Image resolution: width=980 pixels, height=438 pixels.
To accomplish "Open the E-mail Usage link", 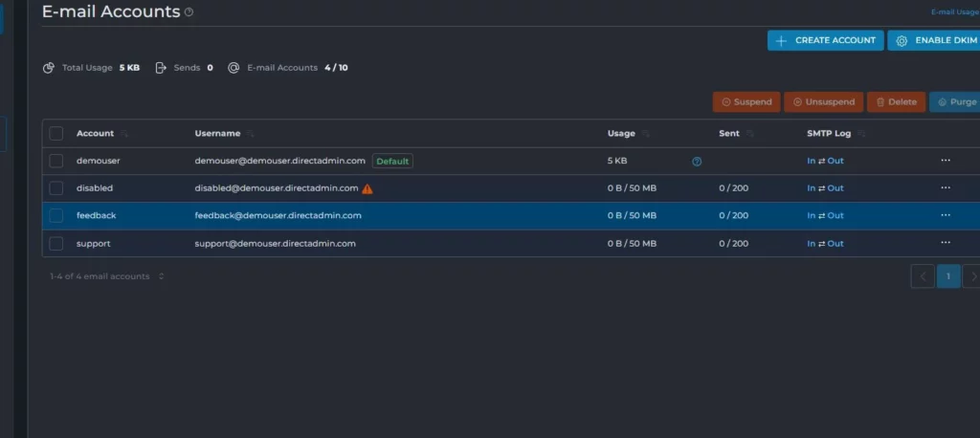I will coord(955,11).
